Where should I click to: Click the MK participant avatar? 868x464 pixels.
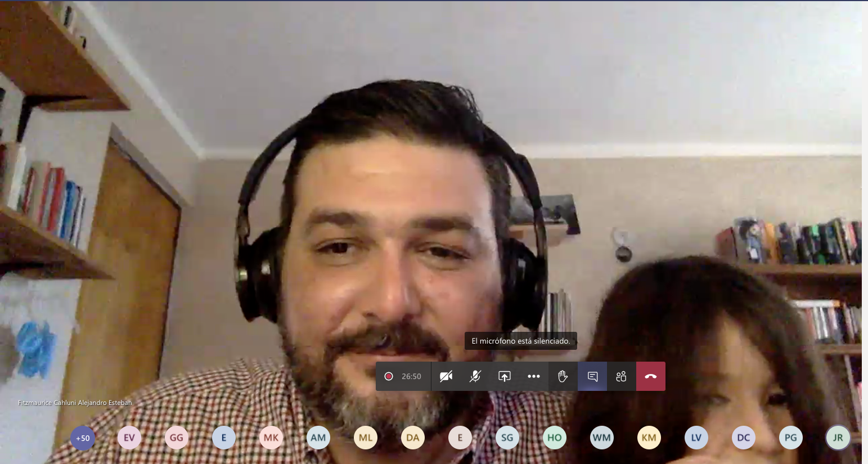click(271, 438)
